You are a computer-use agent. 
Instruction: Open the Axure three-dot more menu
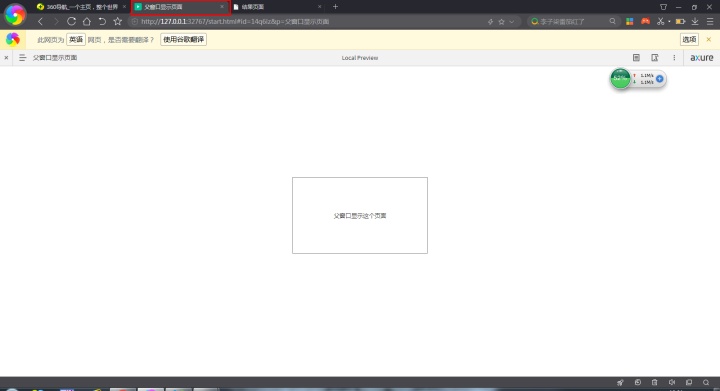pos(674,58)
